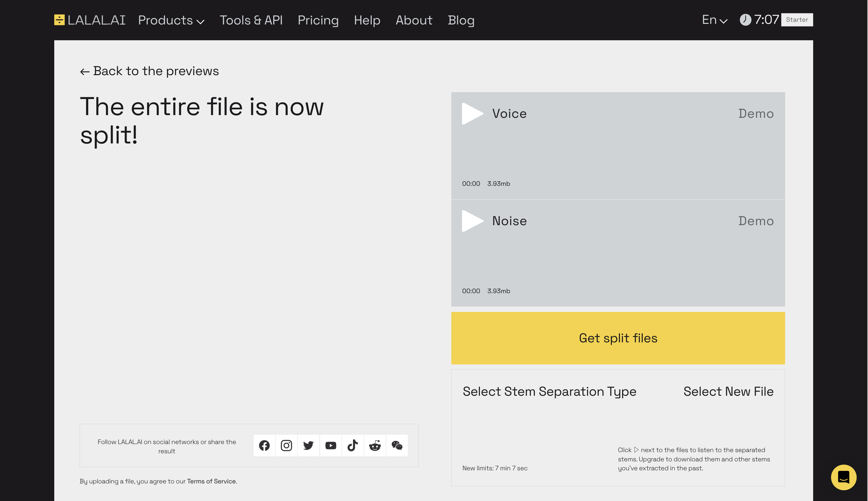
Task: Open the TikTok social icon
Action: tap(352, 446)
